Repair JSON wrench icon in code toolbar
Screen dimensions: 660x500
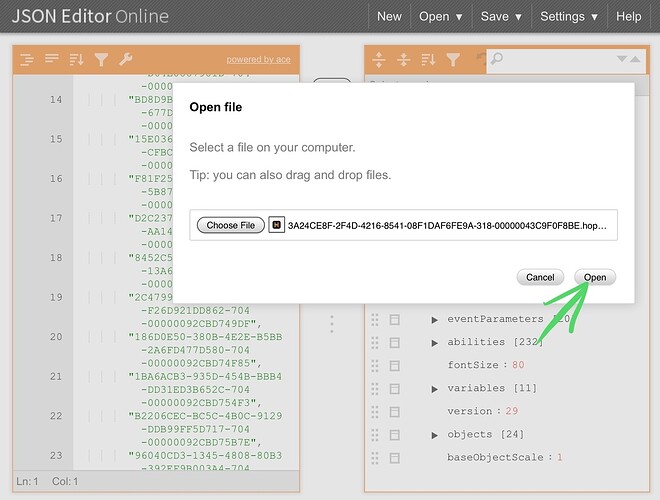pos(125,59)
